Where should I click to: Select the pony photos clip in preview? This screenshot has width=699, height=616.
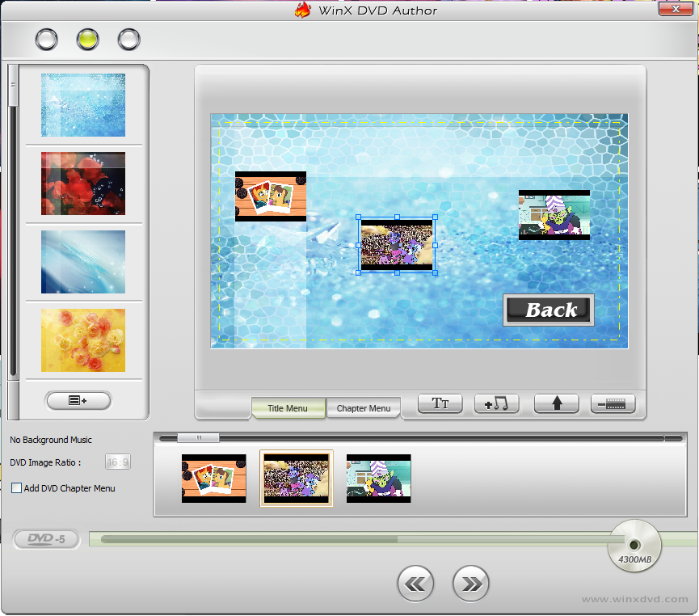271,196
